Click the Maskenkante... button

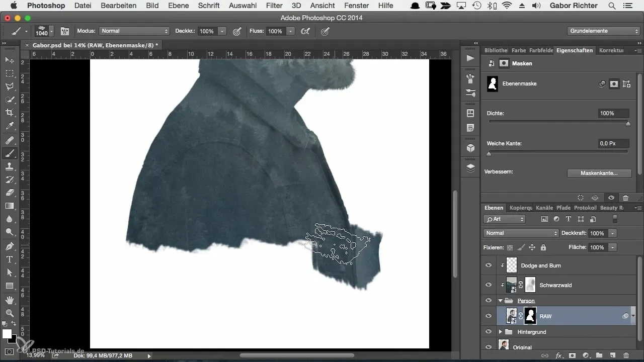[x=599, y=173]
